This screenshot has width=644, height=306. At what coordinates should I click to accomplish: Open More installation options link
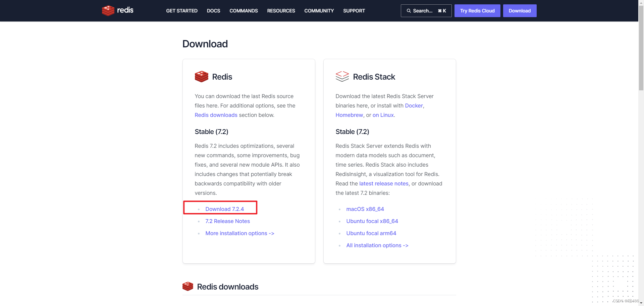point(240,233)
